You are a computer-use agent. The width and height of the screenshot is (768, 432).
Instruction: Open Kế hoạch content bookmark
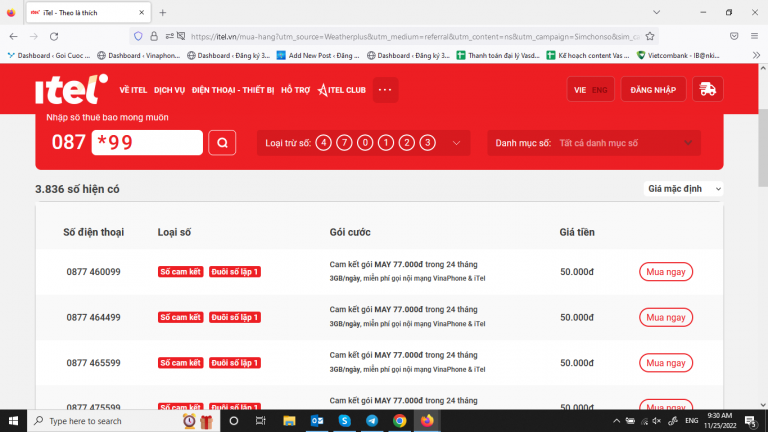click(x=588, y=55)
